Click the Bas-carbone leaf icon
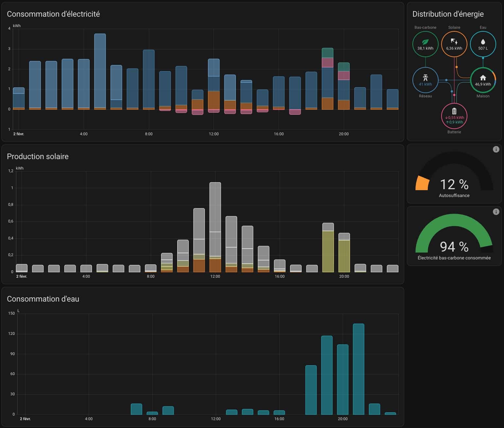The height and width of the screenshot is (428, 504). (x=425, y=42)
